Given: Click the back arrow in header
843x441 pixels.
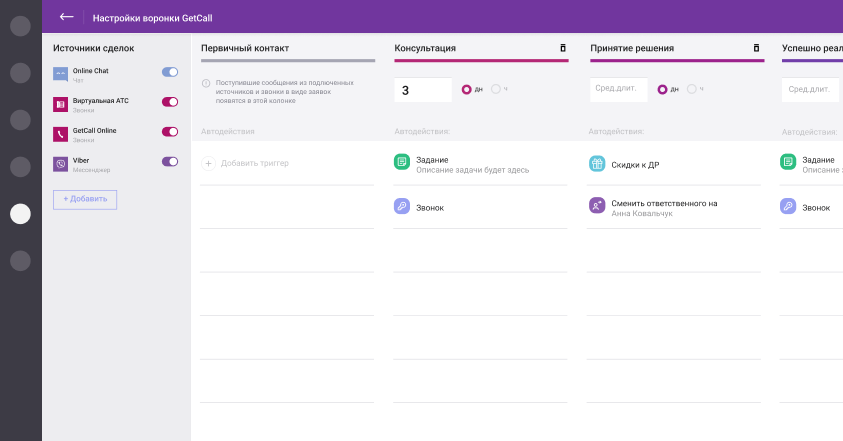Looking at the screenshot, I should pyautogui.click(x=66, y=17).
